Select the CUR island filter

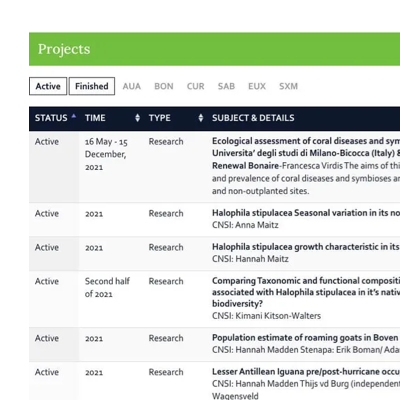tap(195, 86)
